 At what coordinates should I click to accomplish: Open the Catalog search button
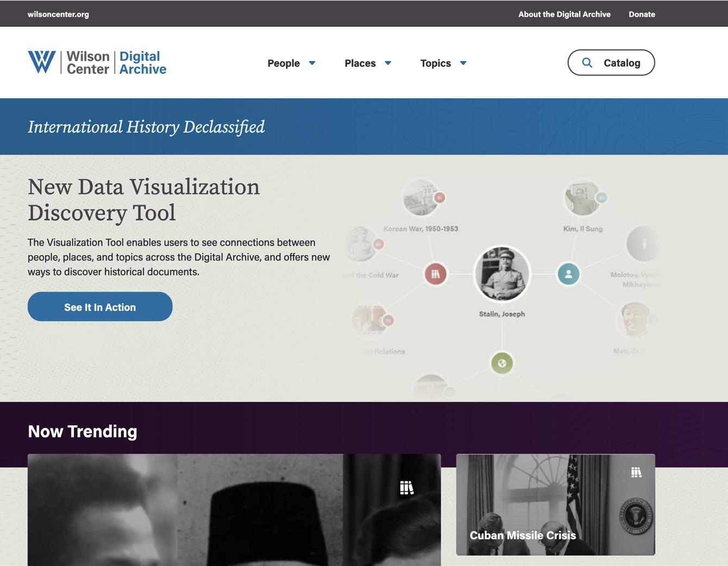(x=611, y=63)
